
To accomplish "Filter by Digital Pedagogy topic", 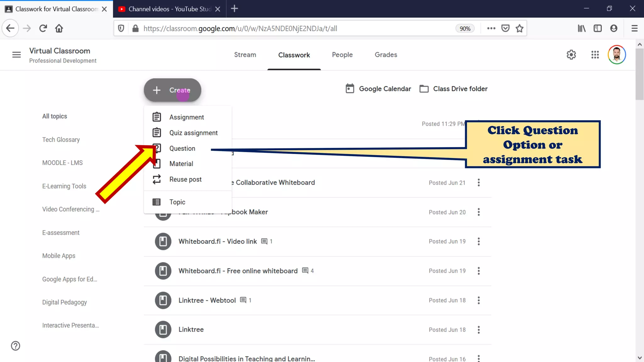I will [x=64, y=302].
